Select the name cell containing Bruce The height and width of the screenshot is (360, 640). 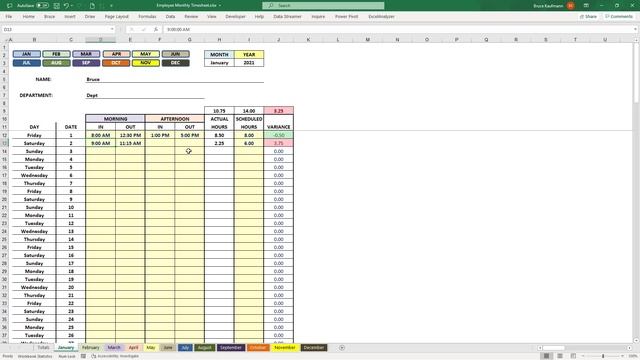175,79
